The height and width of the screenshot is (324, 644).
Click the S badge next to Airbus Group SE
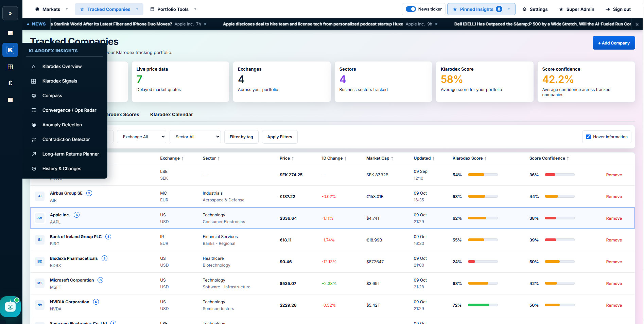(x=89, y=193)
